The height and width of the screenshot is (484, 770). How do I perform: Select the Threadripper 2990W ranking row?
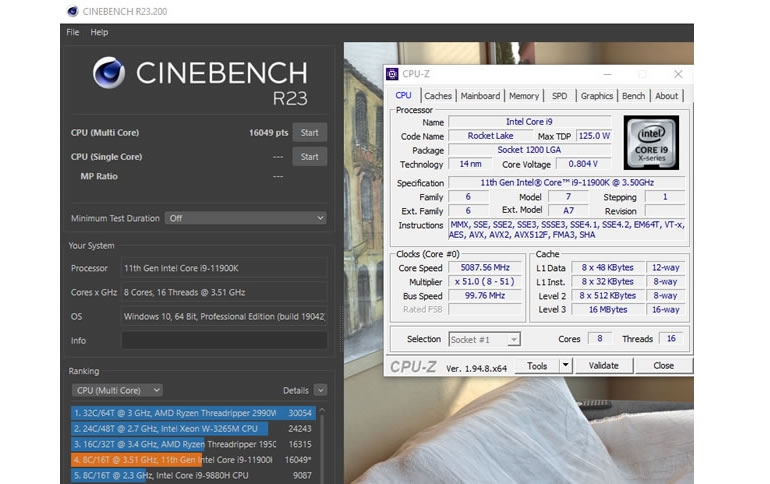click(x=193, y=413)
